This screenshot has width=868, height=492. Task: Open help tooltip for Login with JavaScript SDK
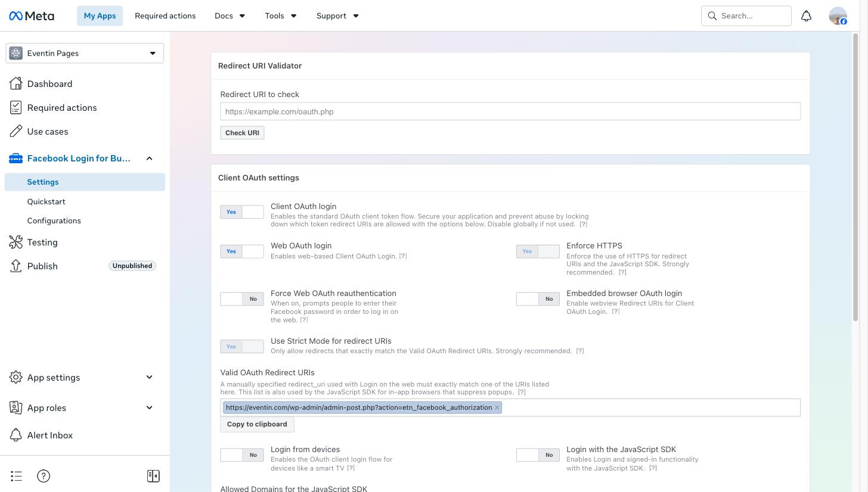[x=653, y=468]
